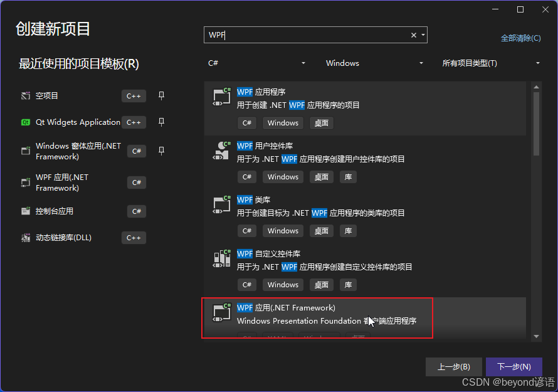Open the C# language filter dropdown
This screenshot has height=392, width=558.
[256, 63]
